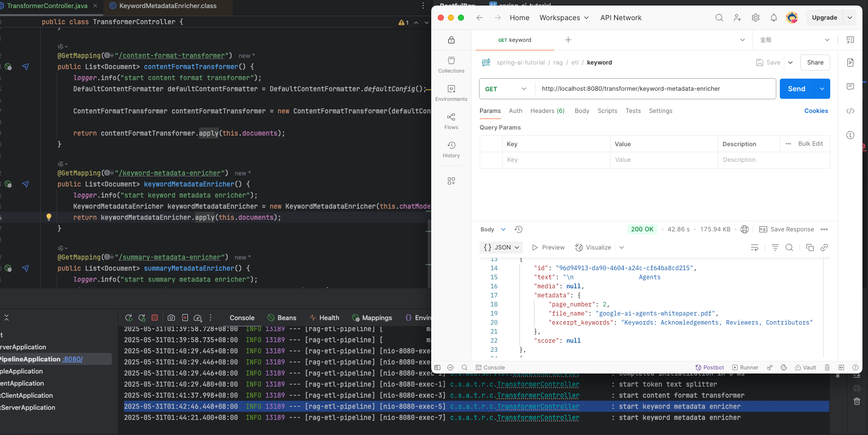Image resolution: width=868 pixels, height=435 pixels.
Task: Open the Beans tab in IntelliJ run panel
Action: pyautogui.click(x=282, y=318)
